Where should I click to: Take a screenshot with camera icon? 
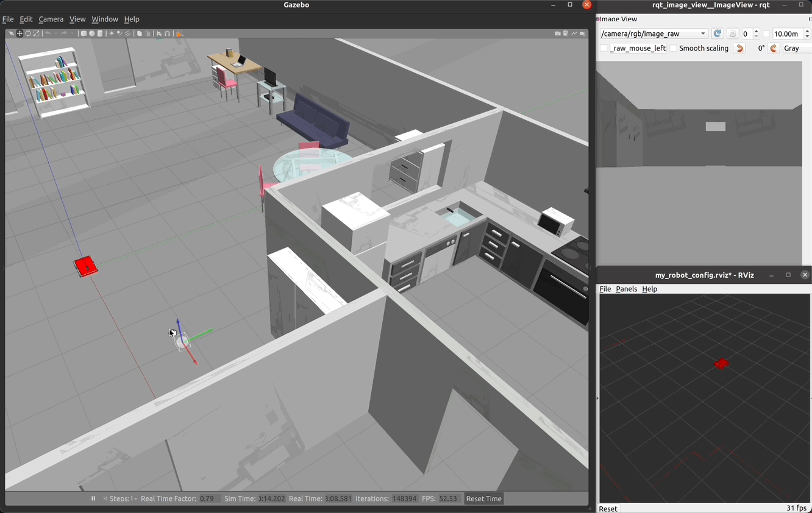pos(558,34)
